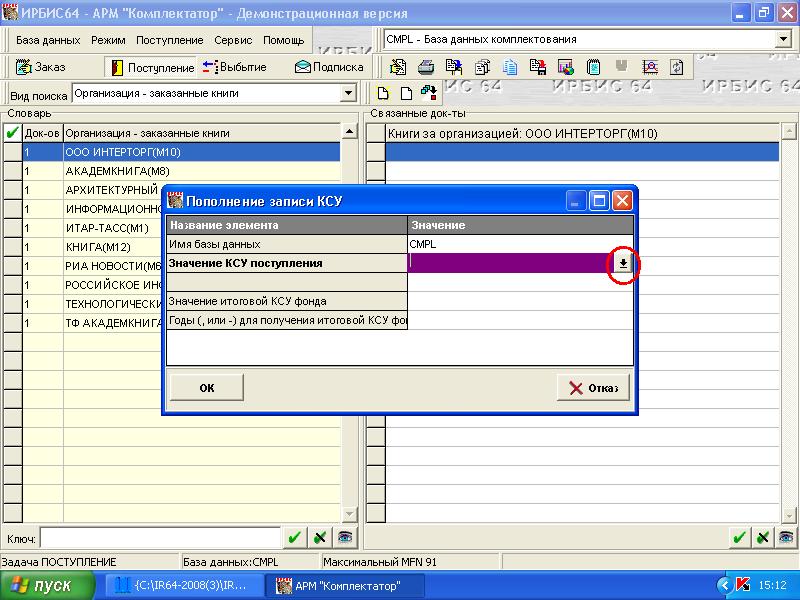Click the red Kaspersky icon in the system tray
Image resolution: width=800 pixels, height=600 pixels.
pos(743,585)
